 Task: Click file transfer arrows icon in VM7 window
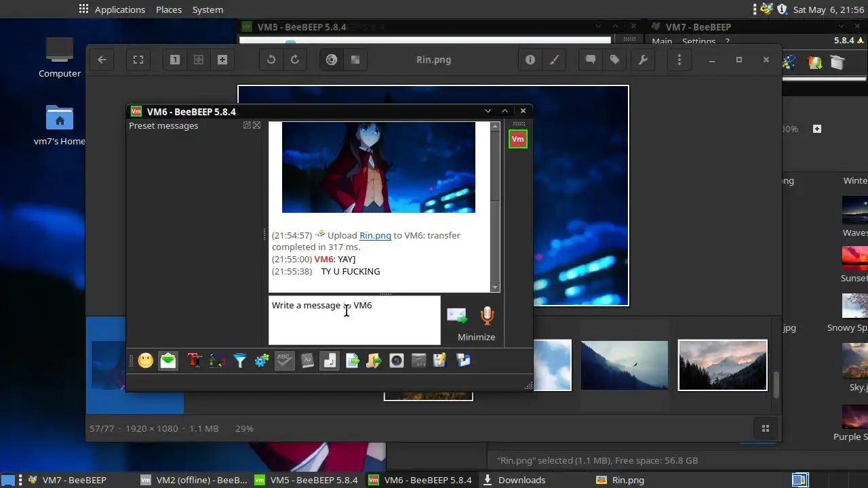pyautogui.click(x=814, y=62)
